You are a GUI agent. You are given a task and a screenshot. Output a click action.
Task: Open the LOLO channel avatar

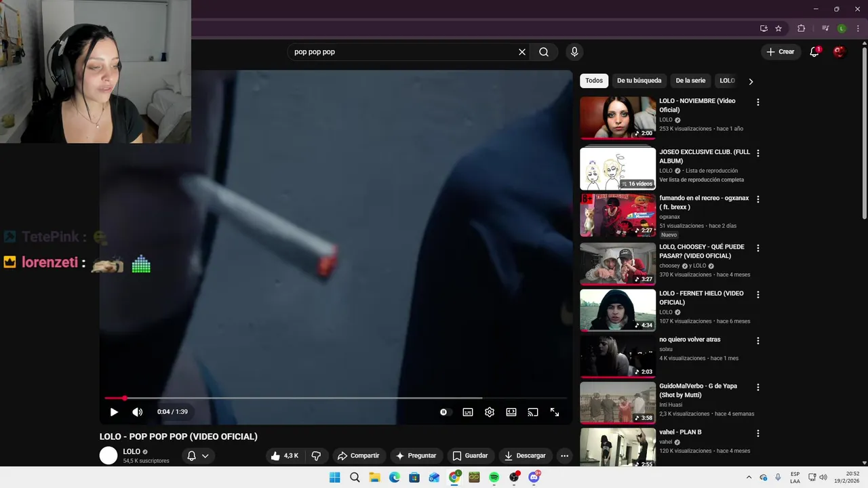[x=108, y=456]
